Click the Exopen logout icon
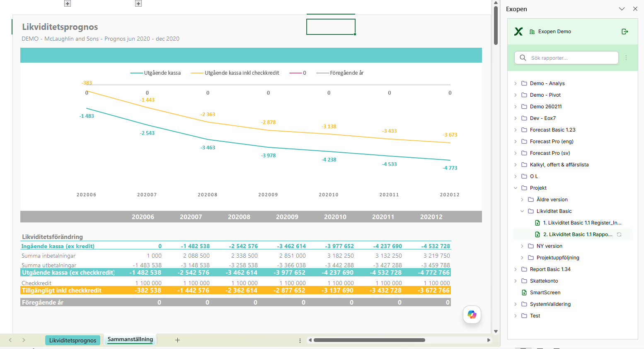Image resolution: width=644 pixels, height=349 pixels. coord(625,32)
